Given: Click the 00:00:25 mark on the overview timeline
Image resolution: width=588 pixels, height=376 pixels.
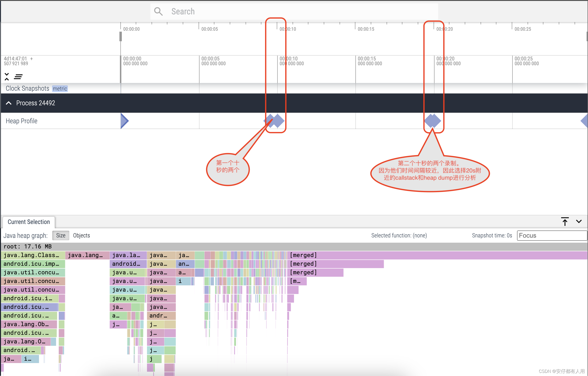Looking at the screenshot, I should pyautogui.click(x=523, y=29).
